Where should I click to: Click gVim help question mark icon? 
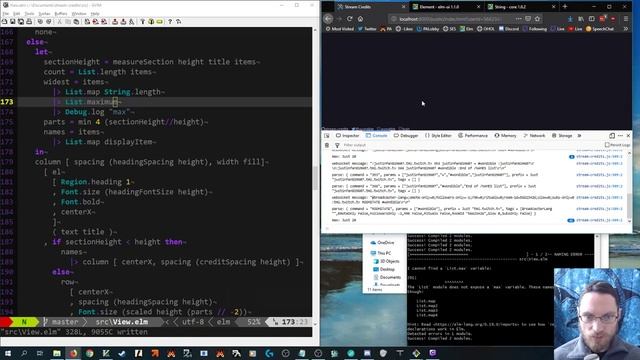click(170, 21)
